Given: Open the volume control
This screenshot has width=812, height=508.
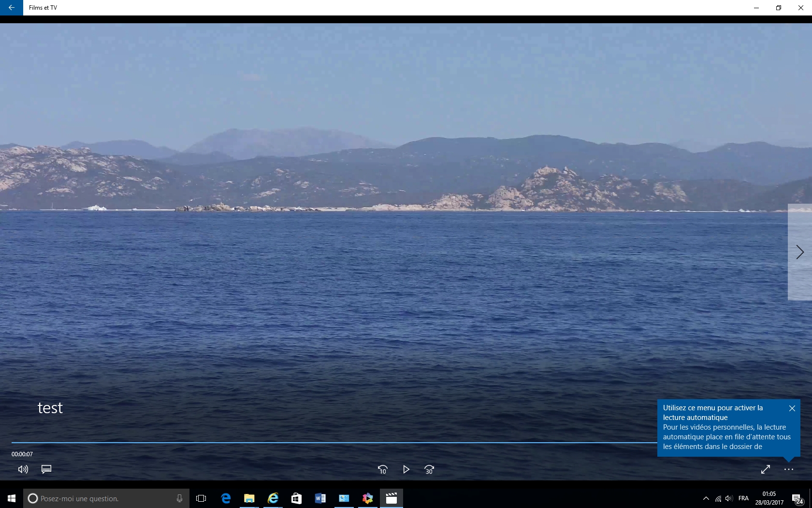Looking at the screenshot, I should click(x=23, y=469).
